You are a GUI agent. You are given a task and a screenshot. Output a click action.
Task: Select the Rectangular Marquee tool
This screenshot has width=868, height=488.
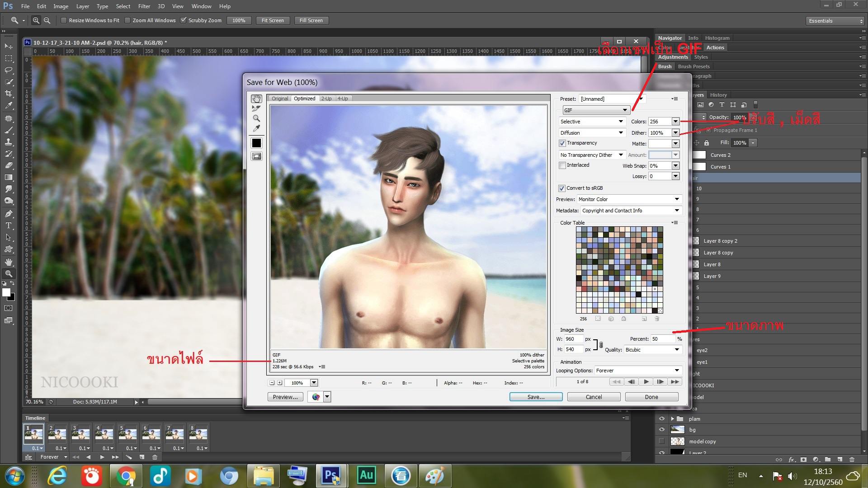(x=9, y=58)
